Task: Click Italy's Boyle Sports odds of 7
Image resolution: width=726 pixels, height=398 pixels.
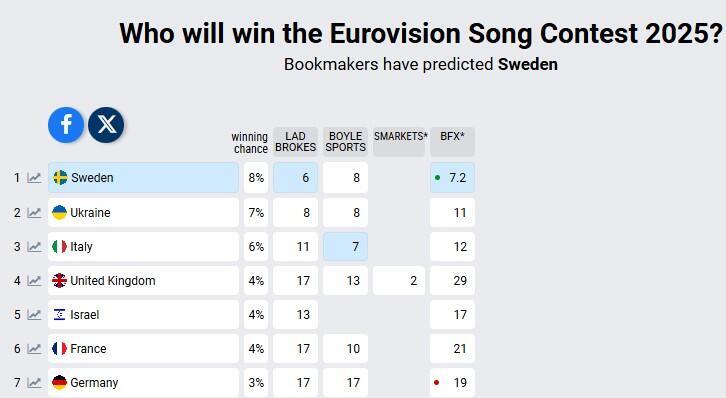Action: pos(345,247)
